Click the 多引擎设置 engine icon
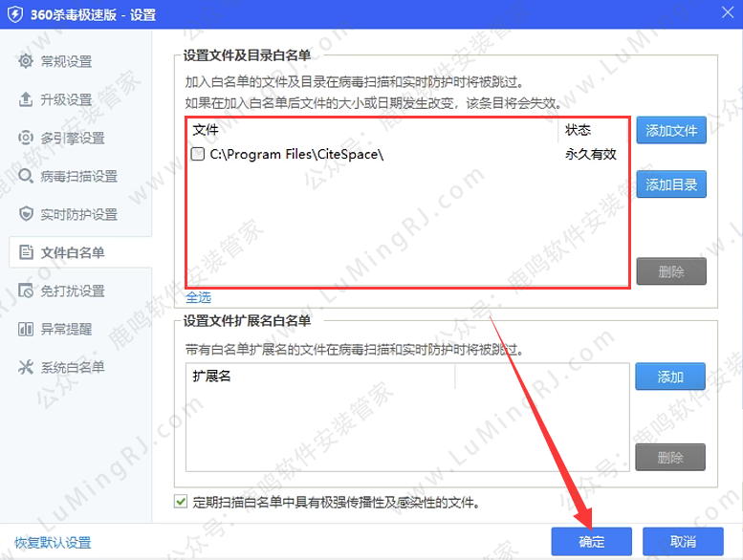 [x=26, y=138]
